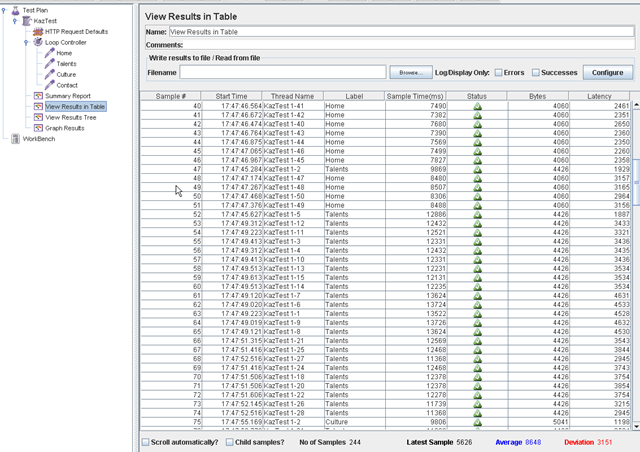Click the thread name cell KazTest 1-41
This screenshot has width=640, height=452.
293,106
